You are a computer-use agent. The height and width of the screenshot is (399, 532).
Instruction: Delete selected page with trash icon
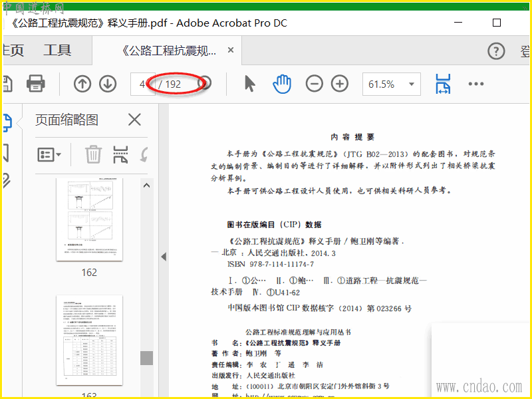pos(93,155)
